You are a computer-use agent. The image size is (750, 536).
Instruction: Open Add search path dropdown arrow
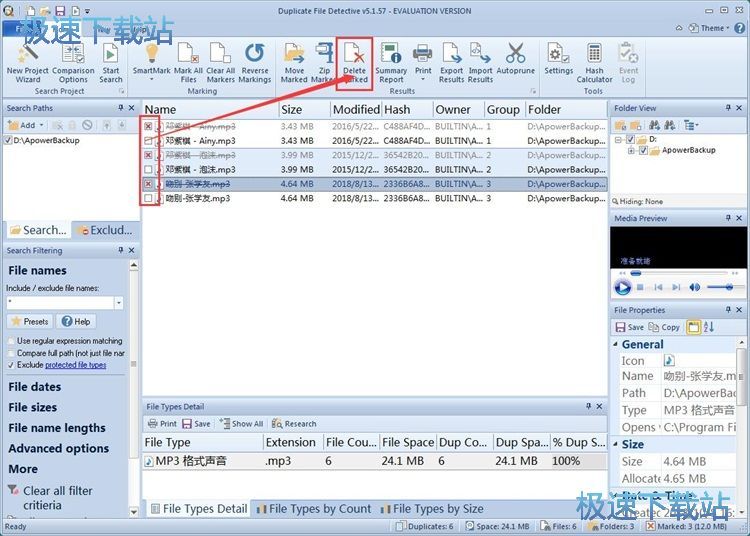[x=42, y=125]
